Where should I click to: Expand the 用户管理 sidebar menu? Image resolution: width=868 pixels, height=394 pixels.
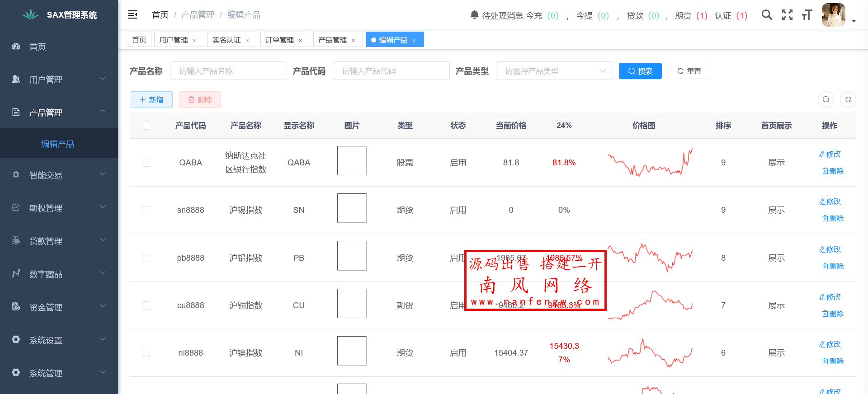coord(59,80)
